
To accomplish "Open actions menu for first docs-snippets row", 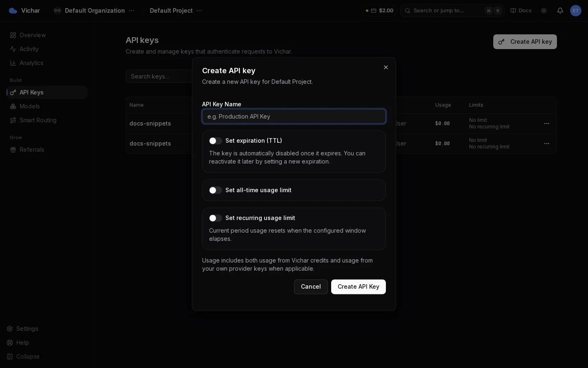I will point(547,123).
